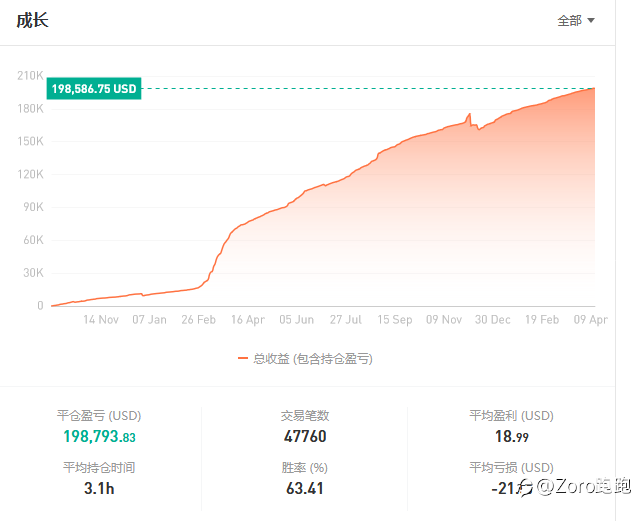Click the 63.41 win rate value

click(305, 488)
